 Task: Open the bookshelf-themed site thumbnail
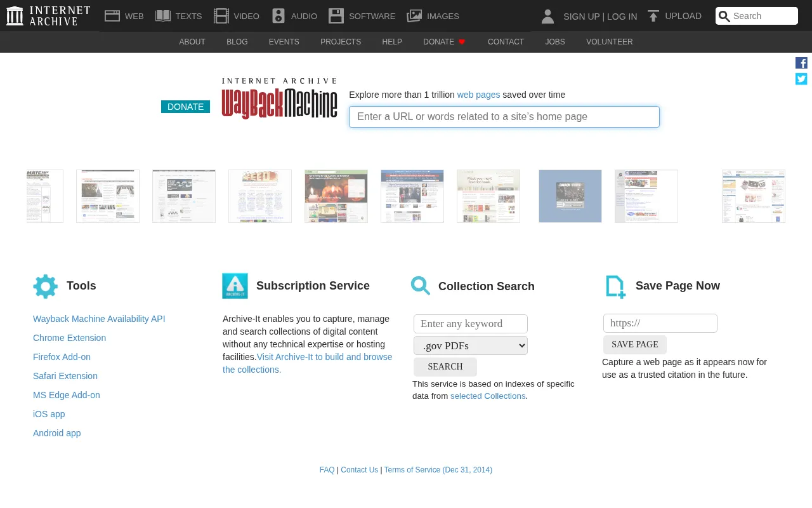[488, 196]
